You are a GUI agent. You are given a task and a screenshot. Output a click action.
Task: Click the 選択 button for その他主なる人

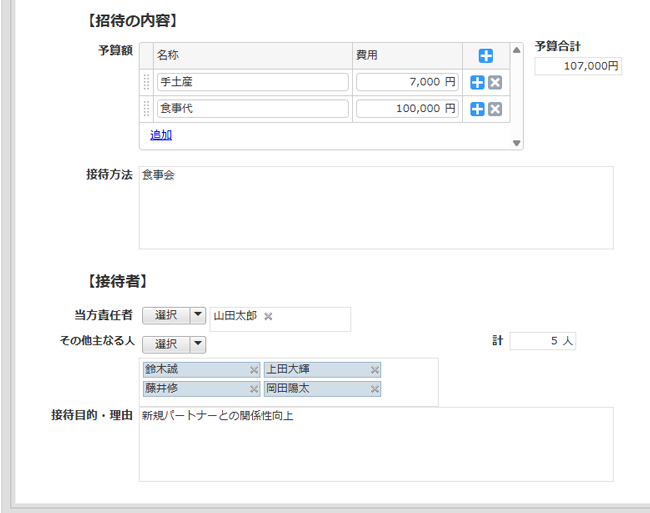(165, 344)
